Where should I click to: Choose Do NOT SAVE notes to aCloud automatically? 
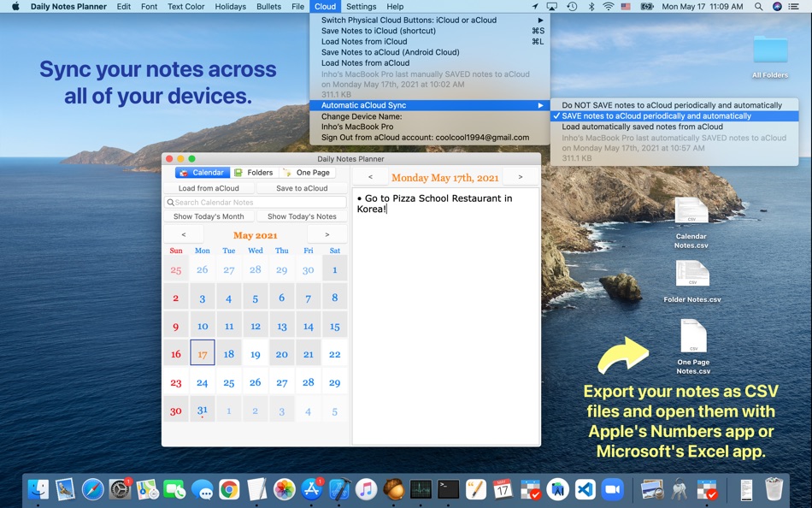pyautogui.click(x=674, y=105)
